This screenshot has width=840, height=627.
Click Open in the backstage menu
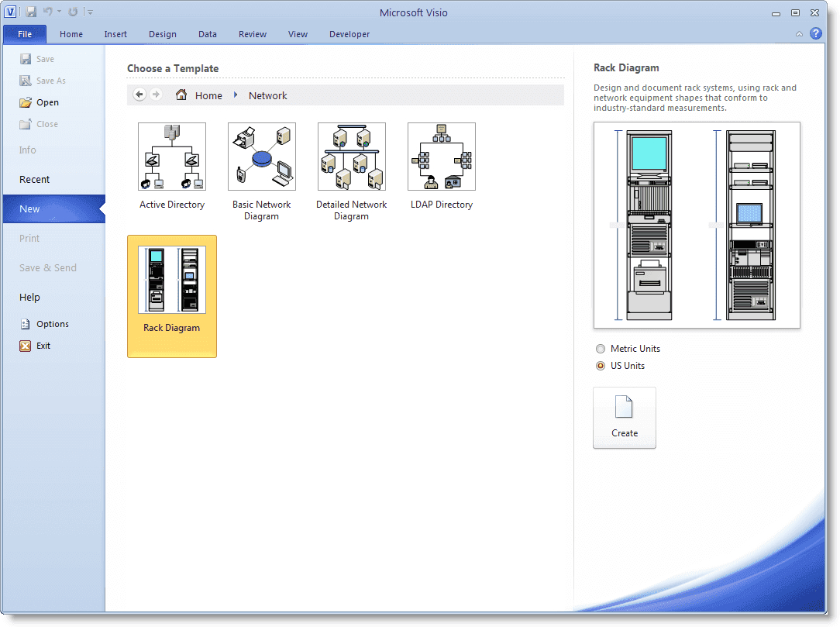39,102
